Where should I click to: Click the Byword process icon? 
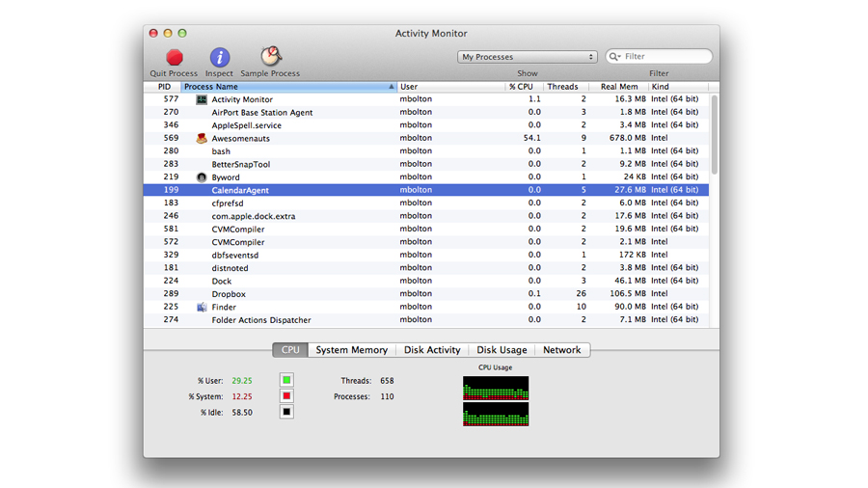202,177
